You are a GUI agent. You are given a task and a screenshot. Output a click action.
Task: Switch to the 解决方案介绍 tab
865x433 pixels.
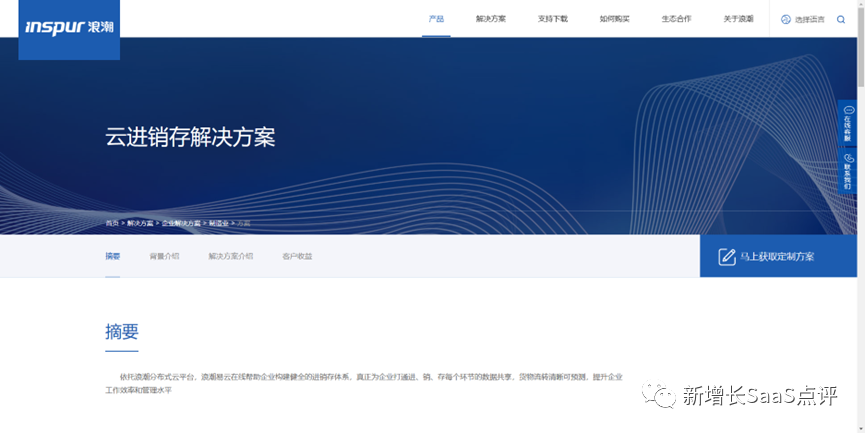click(x=231, y=256)
